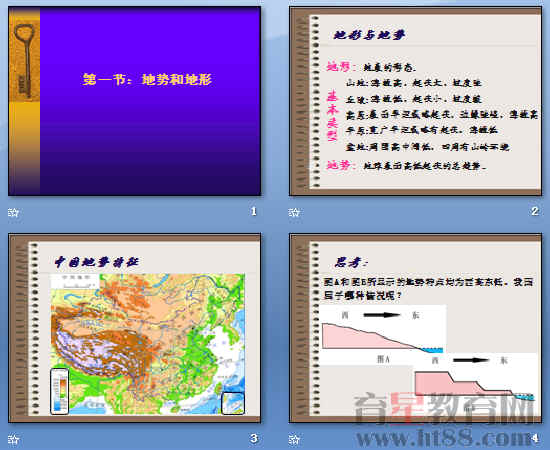The image size is (550, 450).
Task: Click the slide number 3 label
Action: click(254, 438)
